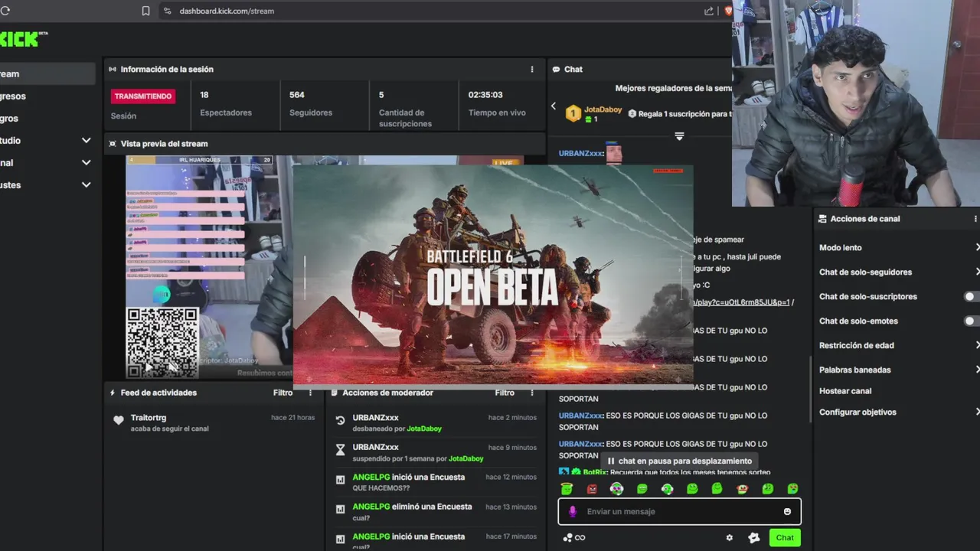Open kebab menu of Información de la sesión

coord(532,69)
